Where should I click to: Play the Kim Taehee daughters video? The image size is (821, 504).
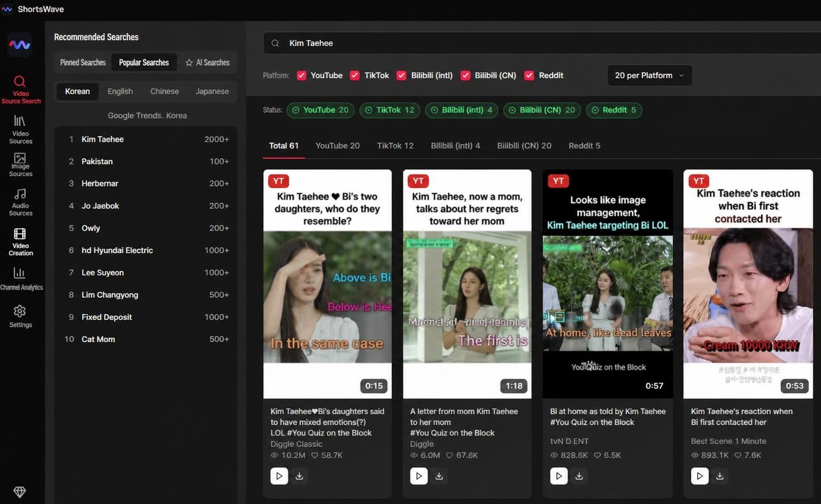click(x=279, y=476)
